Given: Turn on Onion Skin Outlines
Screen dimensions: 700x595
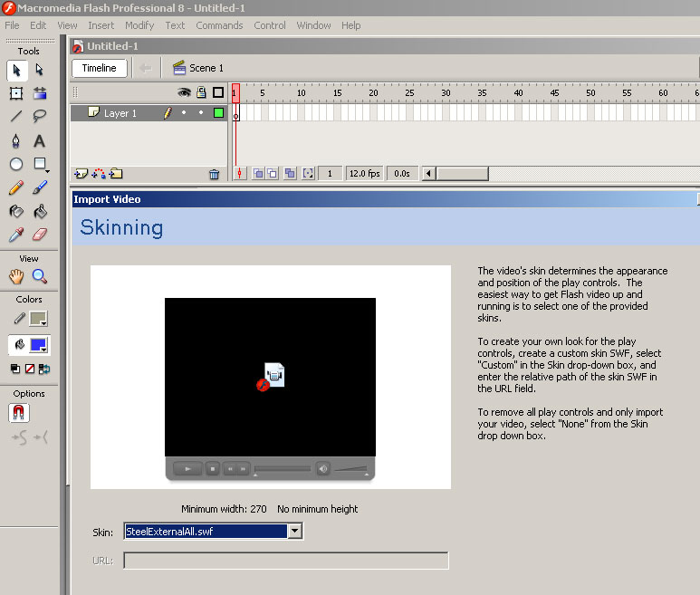Looking at the screenshot, I should (273, 173).
